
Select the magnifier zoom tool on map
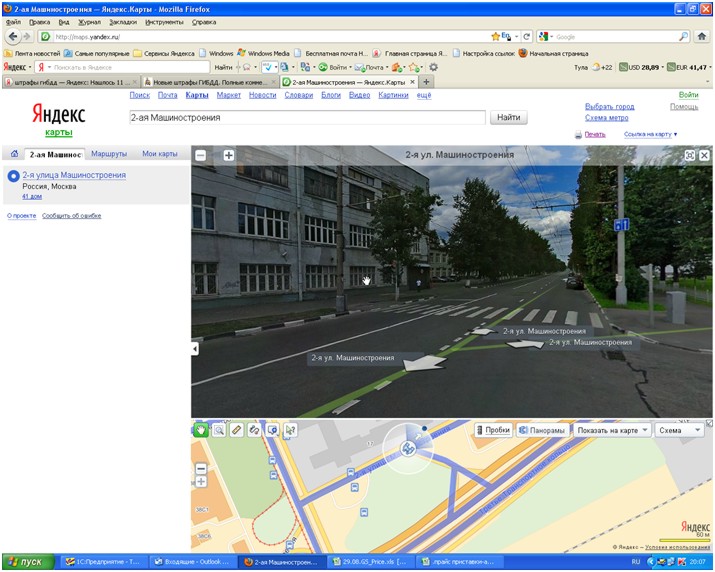[219, 430]
